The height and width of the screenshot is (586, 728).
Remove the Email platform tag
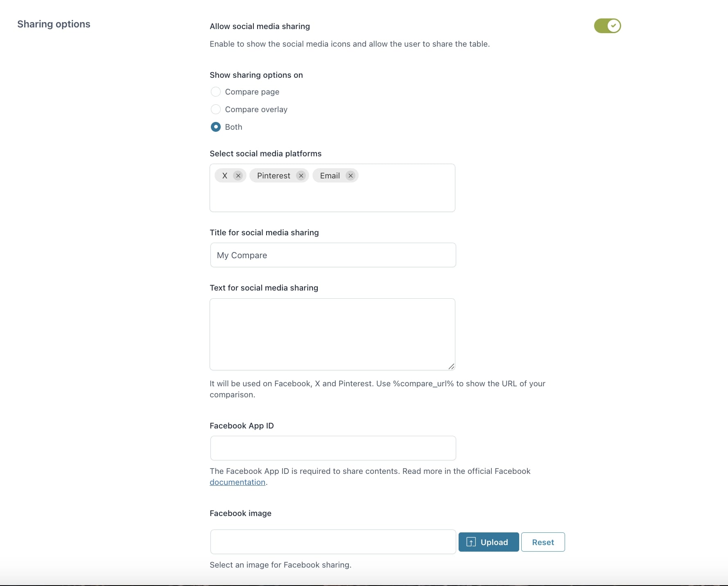tap(350, 176)
